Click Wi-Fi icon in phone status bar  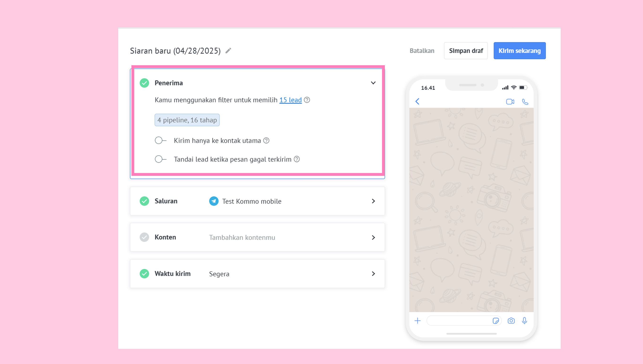(x=513, y=87)
